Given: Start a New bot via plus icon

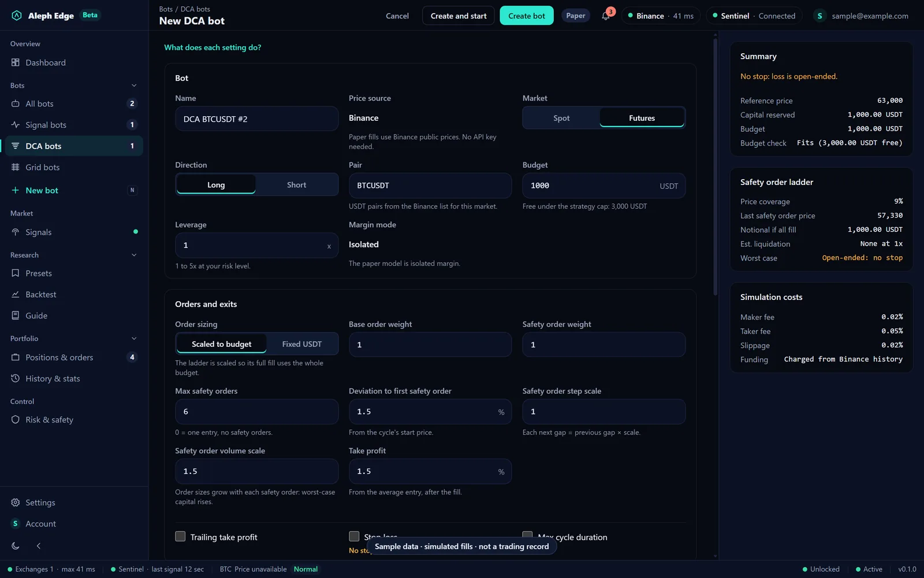Looking at the screenshot, I should [16, 190].
